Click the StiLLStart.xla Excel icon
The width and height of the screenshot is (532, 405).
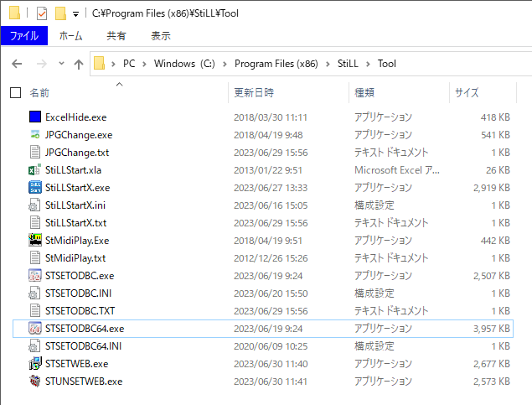34,170
